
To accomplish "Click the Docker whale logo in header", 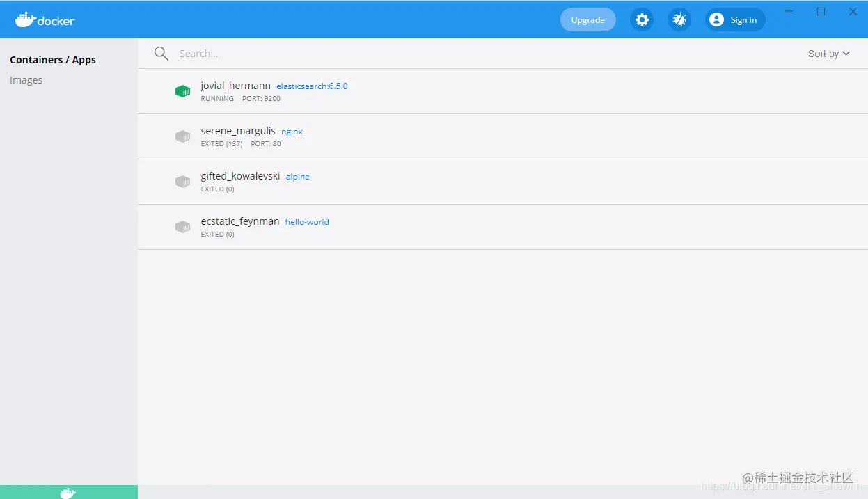I will click(45, 19).
